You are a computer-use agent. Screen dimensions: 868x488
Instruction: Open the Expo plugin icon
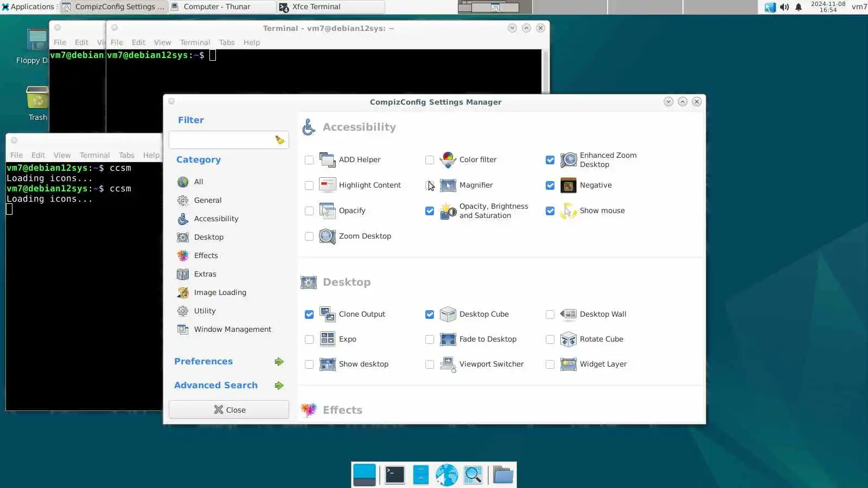[x=328, y=339]
